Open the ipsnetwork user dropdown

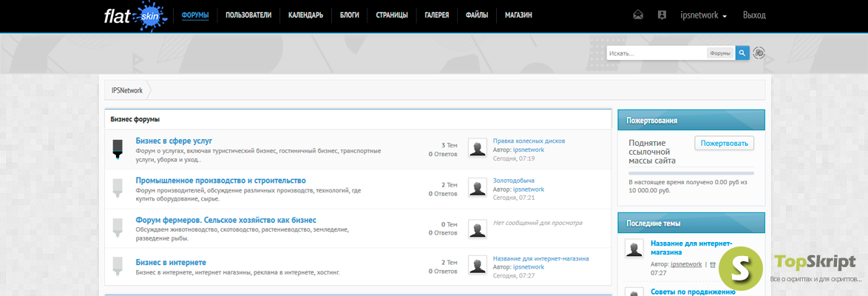[x=703, y=16]
